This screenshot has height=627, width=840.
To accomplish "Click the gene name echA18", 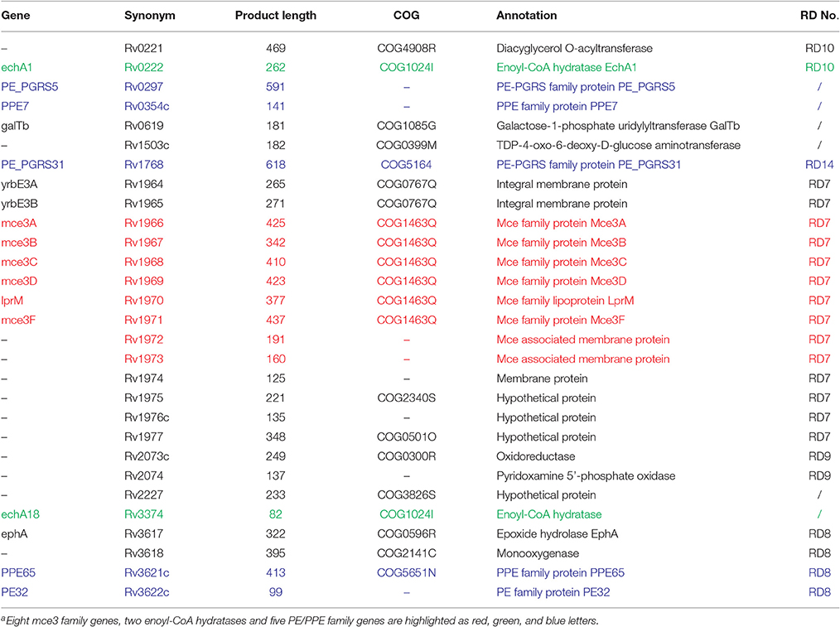I will tap(21, 514).
